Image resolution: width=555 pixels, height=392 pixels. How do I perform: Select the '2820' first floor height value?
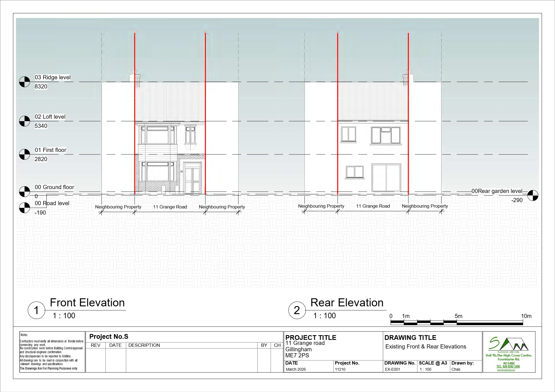(x=41, y=159)
